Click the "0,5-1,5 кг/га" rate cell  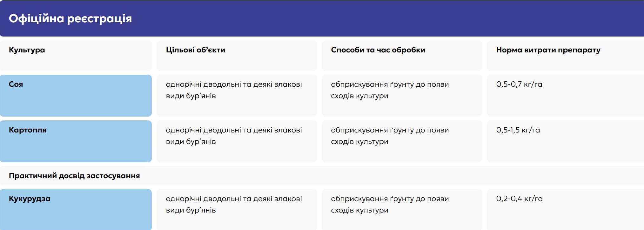(x=565, y=141)
